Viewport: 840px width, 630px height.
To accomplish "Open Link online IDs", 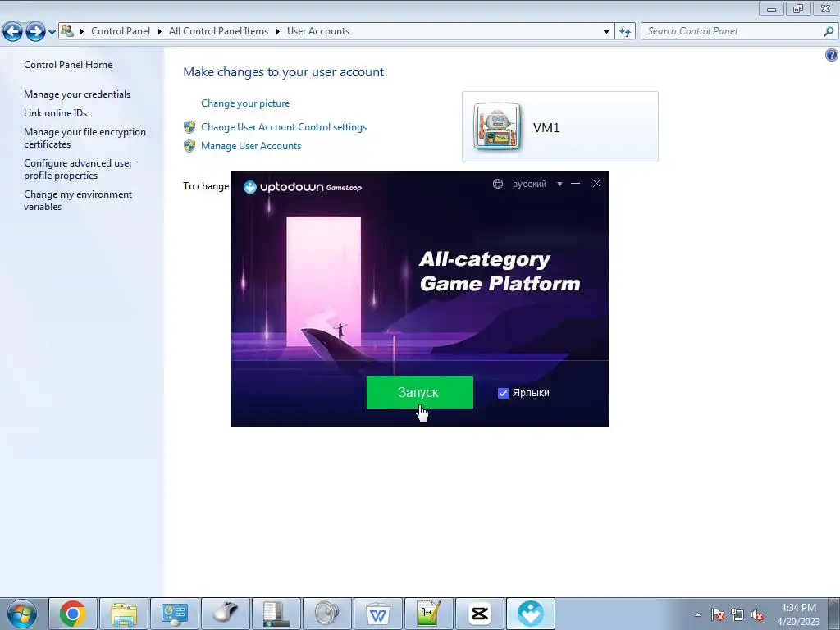I will (x=55, y=113).
